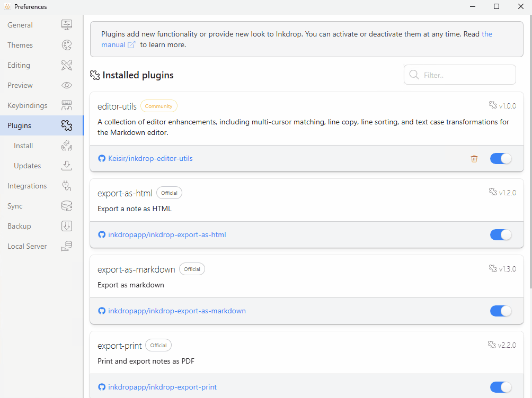This screenshot has height=398, width=532.
Task: Click the GitHub icon beside inkdrop-export-print
Action: [101, 387]
